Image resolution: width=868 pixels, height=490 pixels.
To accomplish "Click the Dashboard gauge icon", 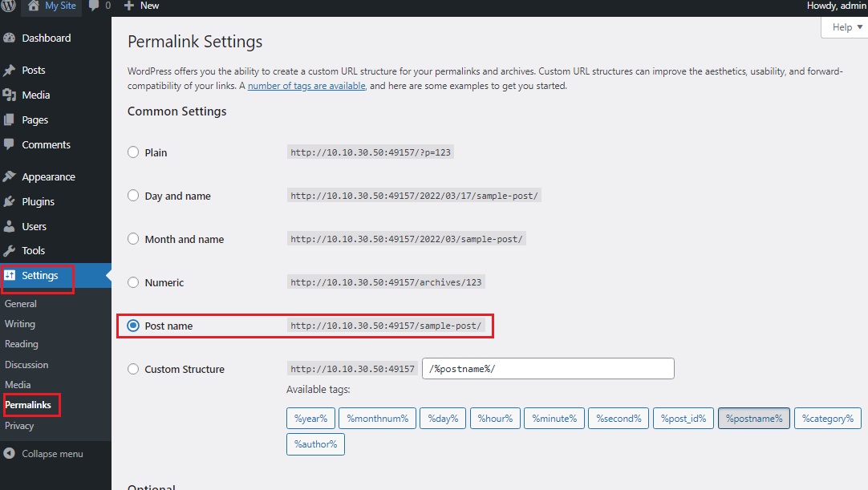I will pos(10,38).
